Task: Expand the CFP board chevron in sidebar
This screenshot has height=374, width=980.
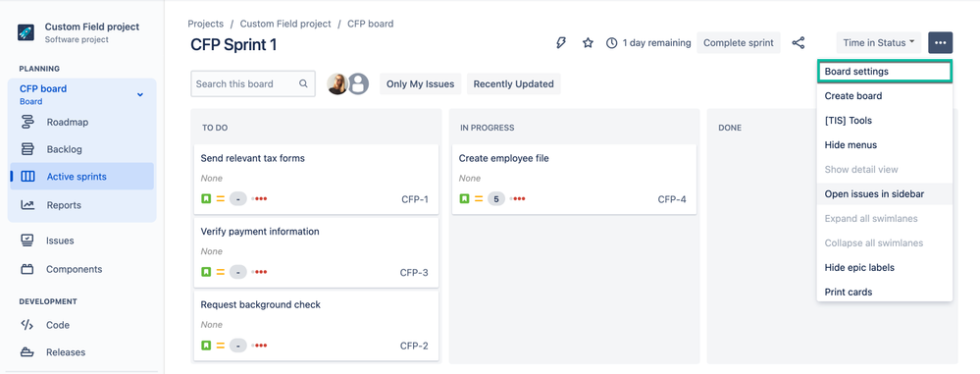Action: 140,94
